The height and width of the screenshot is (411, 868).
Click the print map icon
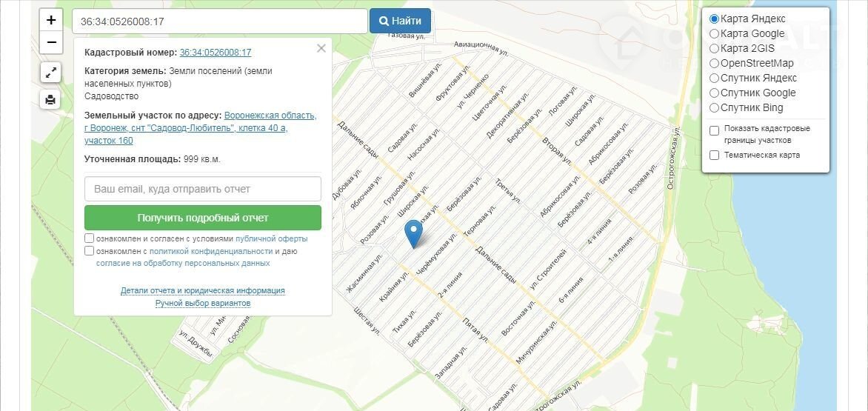50,99
